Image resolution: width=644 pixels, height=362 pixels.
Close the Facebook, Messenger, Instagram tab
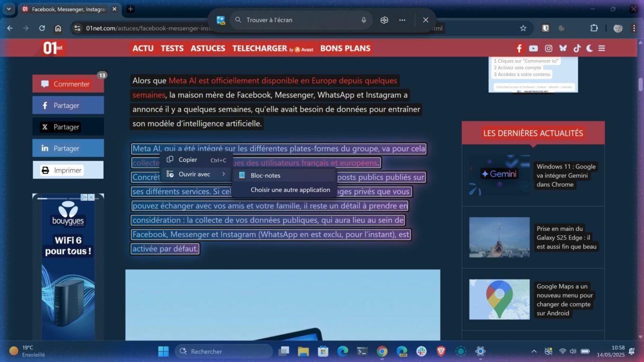(114, 9)
